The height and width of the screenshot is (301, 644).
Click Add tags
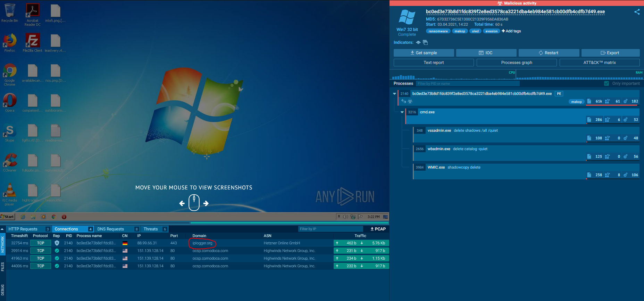pos(511,31)
